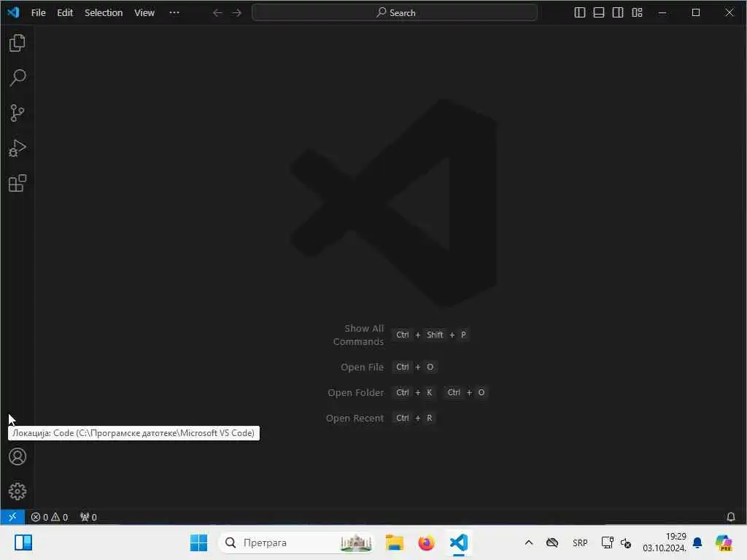Open a remote window from status bar
Screen dimensions: 747x560
point(12,517)
